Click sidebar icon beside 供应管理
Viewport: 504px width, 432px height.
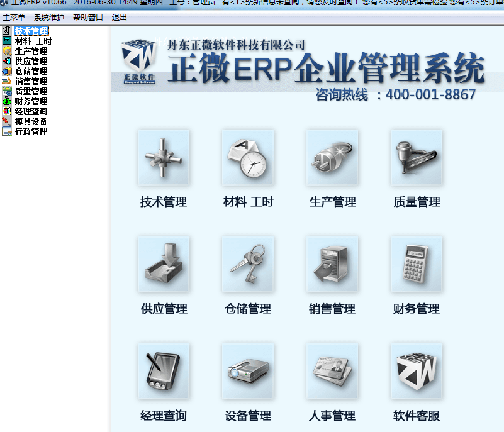click(7, 61)
